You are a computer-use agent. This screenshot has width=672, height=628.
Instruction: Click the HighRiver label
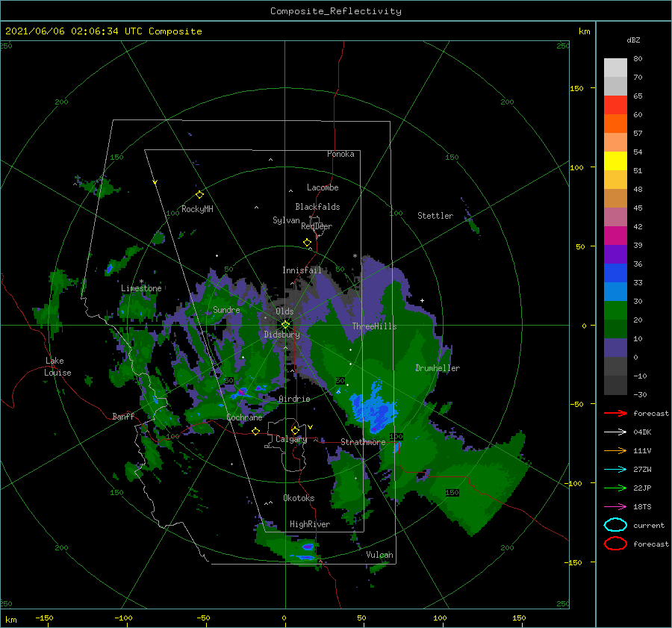pos(310,524)
